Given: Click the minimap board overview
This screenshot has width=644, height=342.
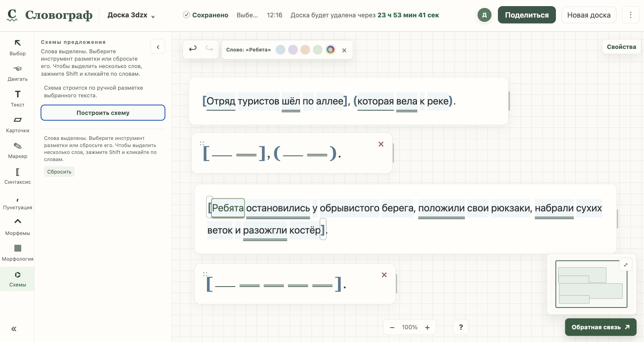Looking at the screenshot, I should (x=591, y=284).
